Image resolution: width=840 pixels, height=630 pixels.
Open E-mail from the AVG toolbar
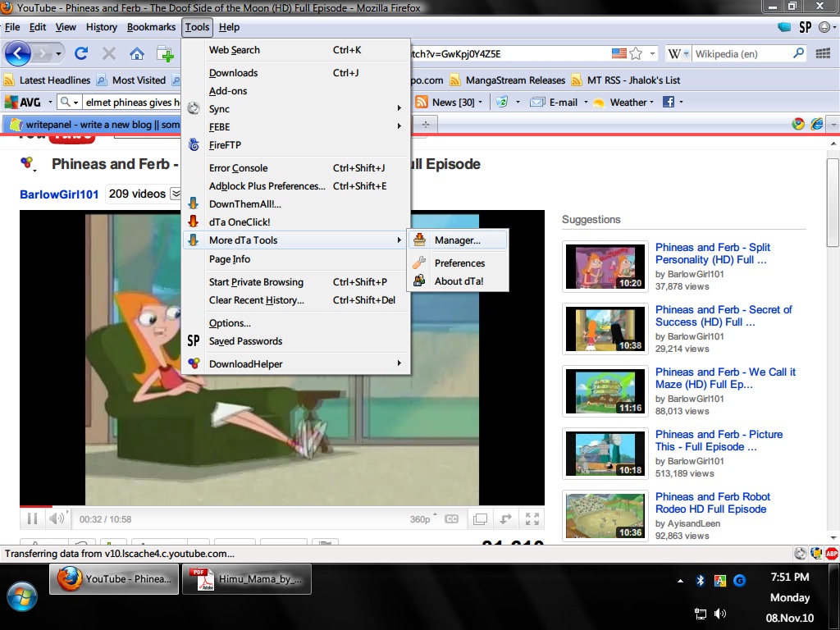pyautogui.click(x=554, y=103)
